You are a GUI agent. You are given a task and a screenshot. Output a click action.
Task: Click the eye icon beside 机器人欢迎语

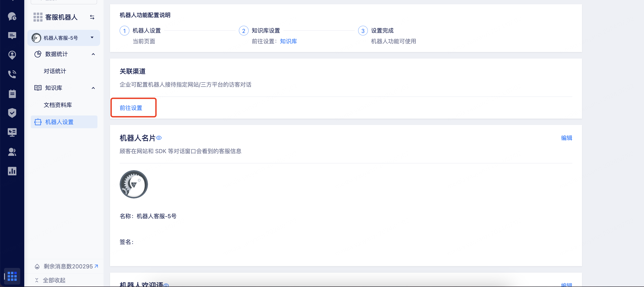(166, 285)
